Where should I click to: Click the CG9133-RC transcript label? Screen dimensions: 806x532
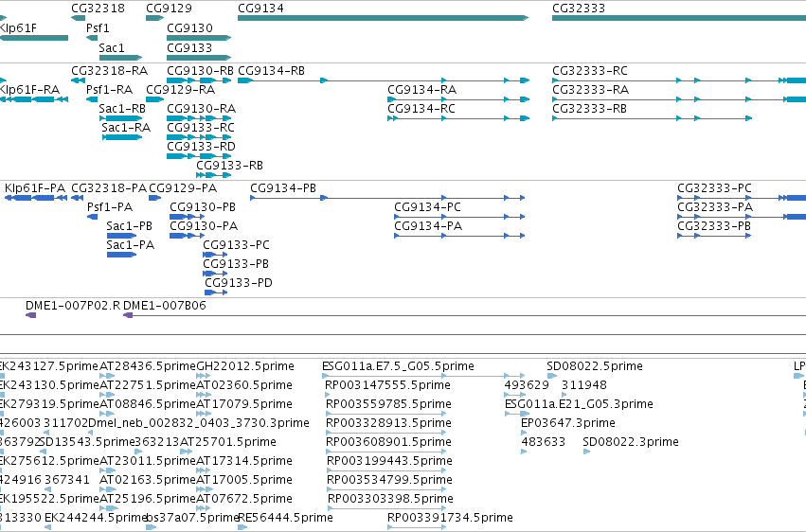pos(201,128)
